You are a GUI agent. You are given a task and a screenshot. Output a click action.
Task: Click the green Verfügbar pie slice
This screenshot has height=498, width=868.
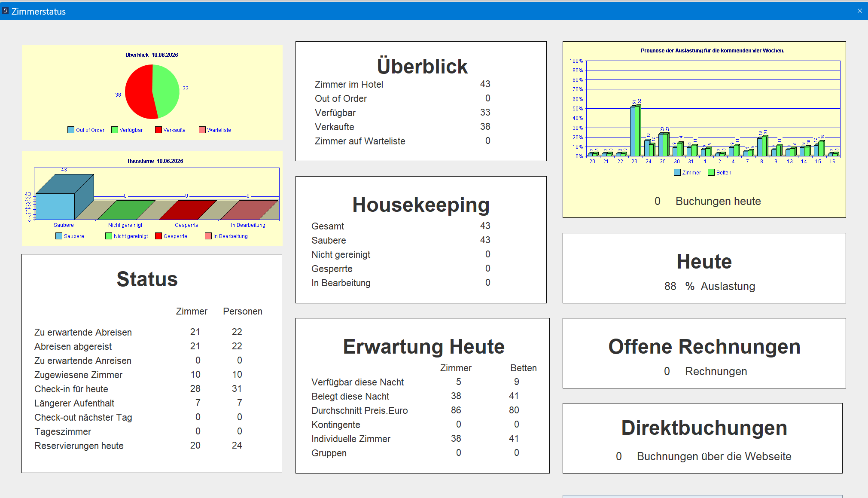pyautogui.click(x=167, y=90)
